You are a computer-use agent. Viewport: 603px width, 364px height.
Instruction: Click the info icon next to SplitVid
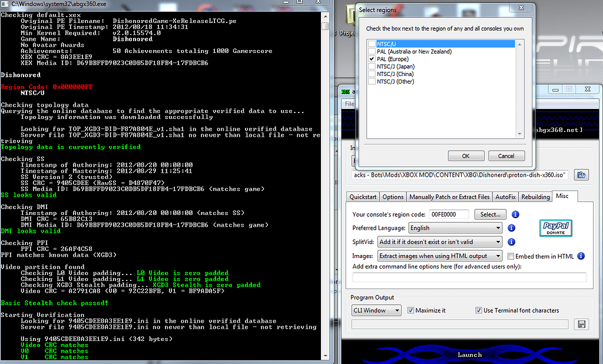tap(511, 241)
